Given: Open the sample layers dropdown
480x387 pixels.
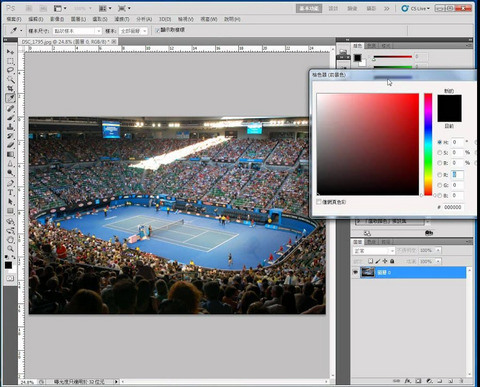Looking at the screenshot, I should click(x=133, y=31).
